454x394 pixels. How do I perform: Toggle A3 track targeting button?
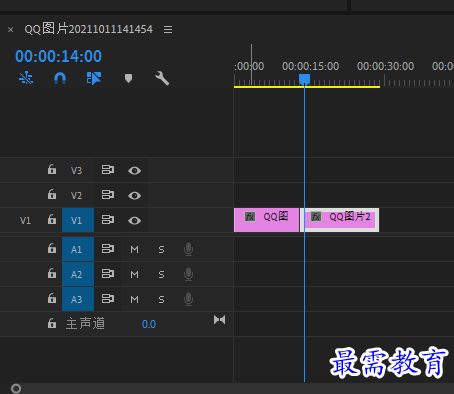[x=78, y=299]
